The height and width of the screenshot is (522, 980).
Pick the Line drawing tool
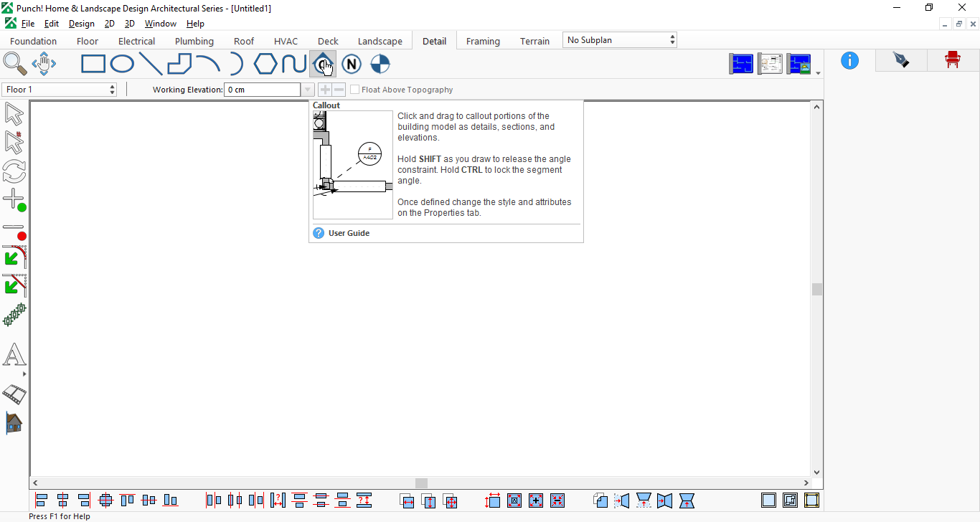(x=151, y=65)
